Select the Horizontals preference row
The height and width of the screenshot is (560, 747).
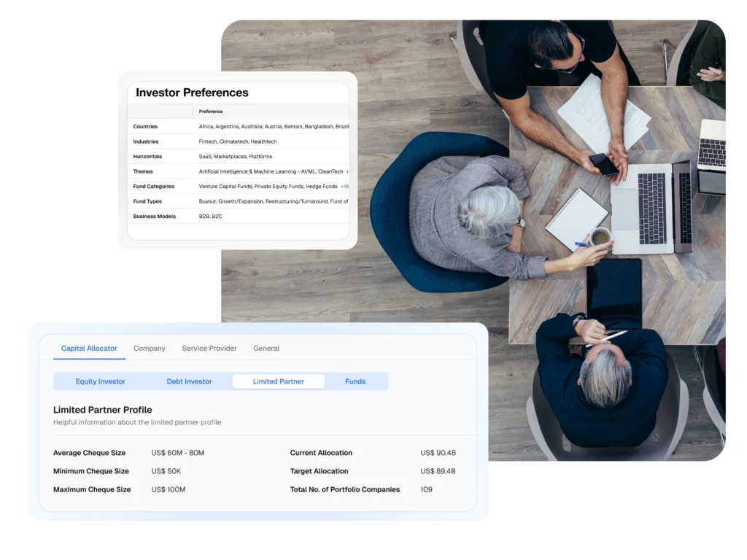(x=147, y=157)
